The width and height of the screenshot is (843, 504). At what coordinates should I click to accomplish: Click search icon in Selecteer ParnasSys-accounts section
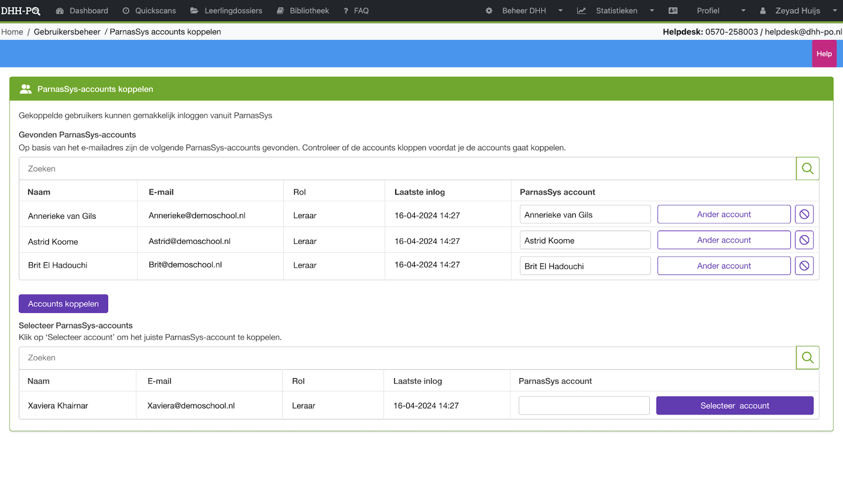coord(807,358)
